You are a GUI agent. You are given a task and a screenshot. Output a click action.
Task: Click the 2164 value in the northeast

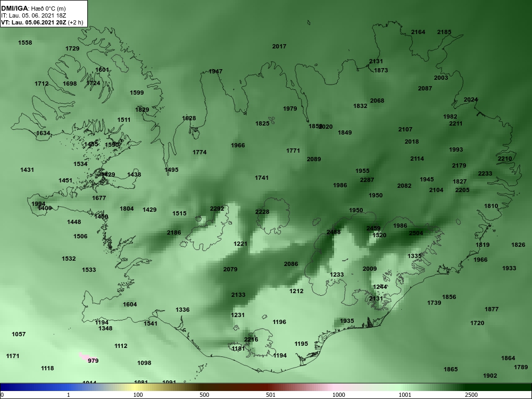[x=418, y=32]
